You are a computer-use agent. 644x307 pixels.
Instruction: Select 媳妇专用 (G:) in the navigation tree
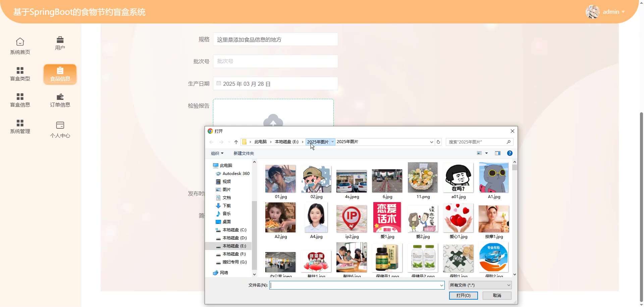234,262
